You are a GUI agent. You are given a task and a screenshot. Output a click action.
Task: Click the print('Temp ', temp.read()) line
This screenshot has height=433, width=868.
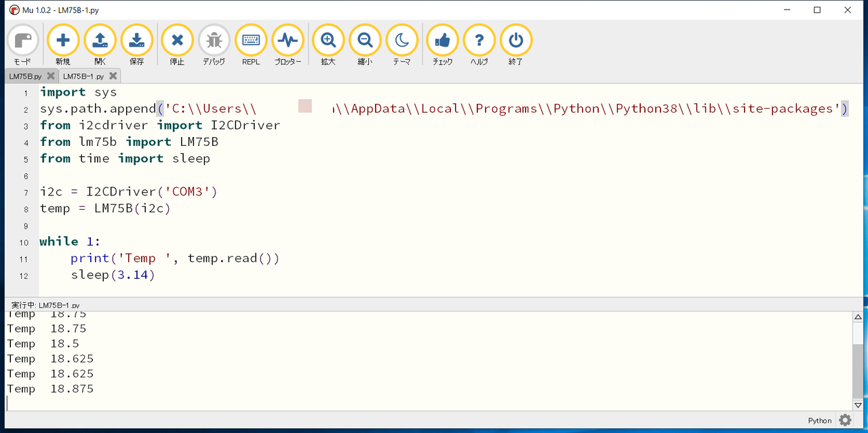coord(175,258)
